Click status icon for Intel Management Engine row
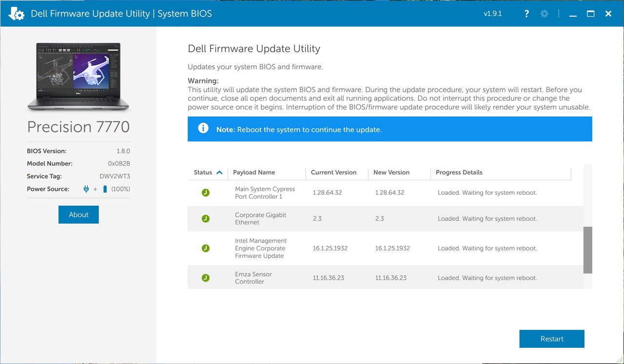This screenshot has height=364, width=624. [x=206, y=249]
